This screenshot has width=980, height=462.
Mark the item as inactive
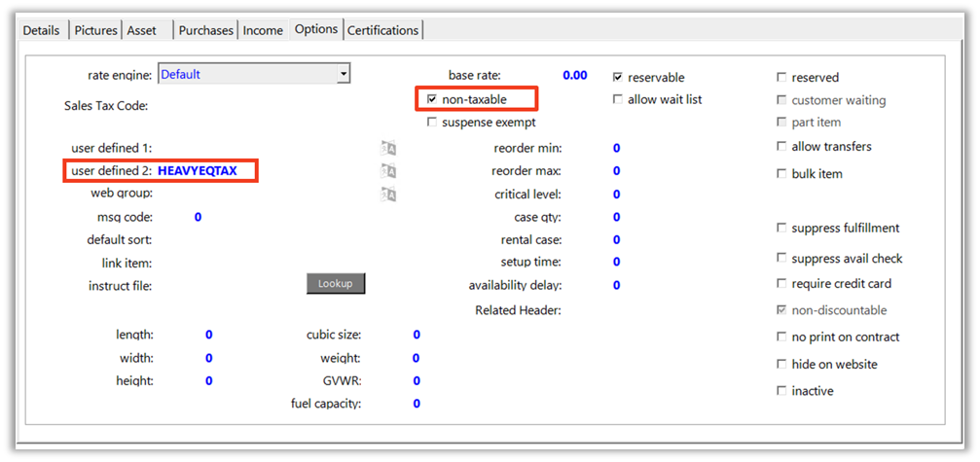point(781,391)
